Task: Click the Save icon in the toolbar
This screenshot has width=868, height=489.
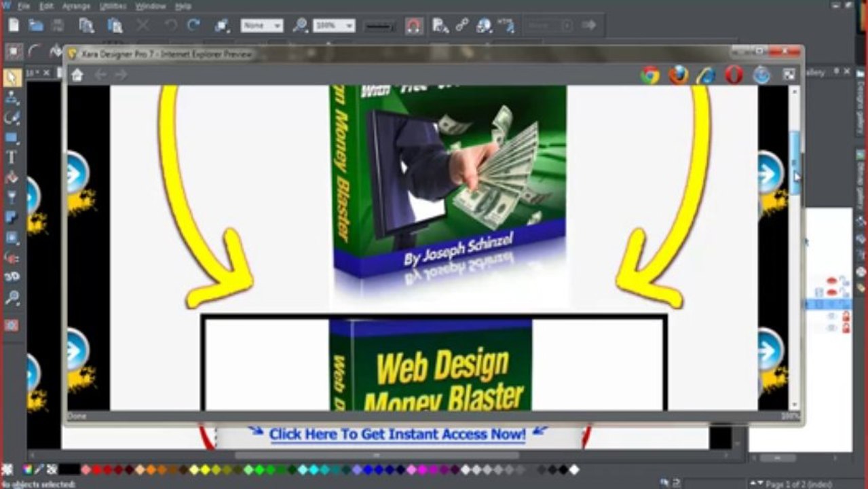Action: click(x=57, y=26)
